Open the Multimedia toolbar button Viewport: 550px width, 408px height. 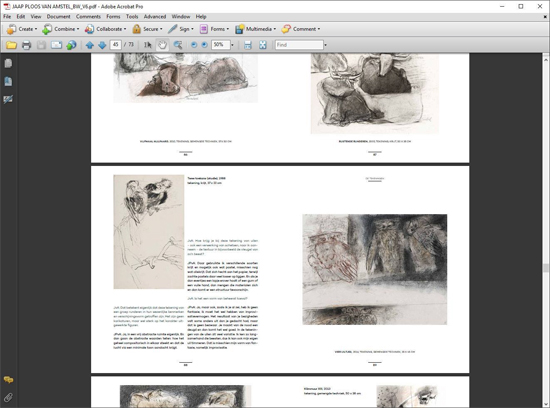click(x=255, y=29)
